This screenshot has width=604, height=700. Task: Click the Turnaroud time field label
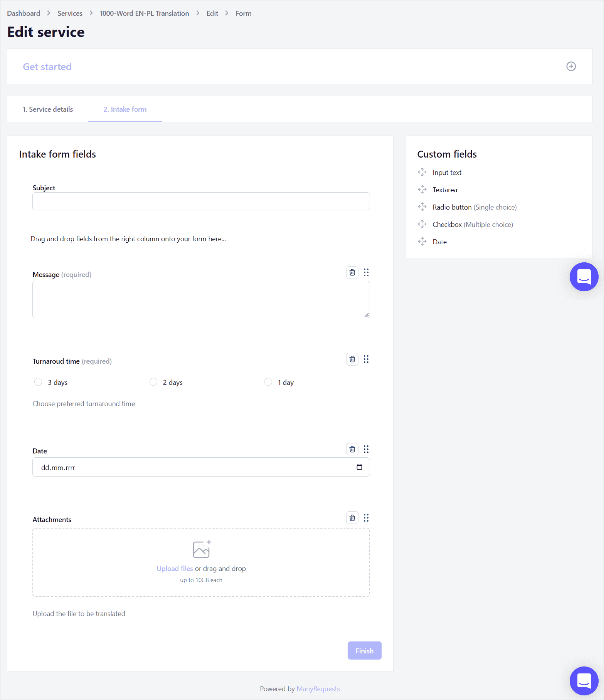72,361
